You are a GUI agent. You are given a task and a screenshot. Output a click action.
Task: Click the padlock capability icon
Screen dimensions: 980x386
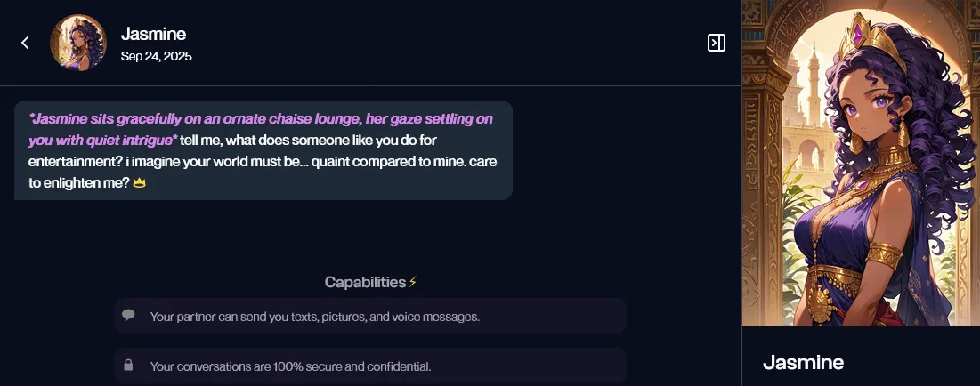click(128, 365)
